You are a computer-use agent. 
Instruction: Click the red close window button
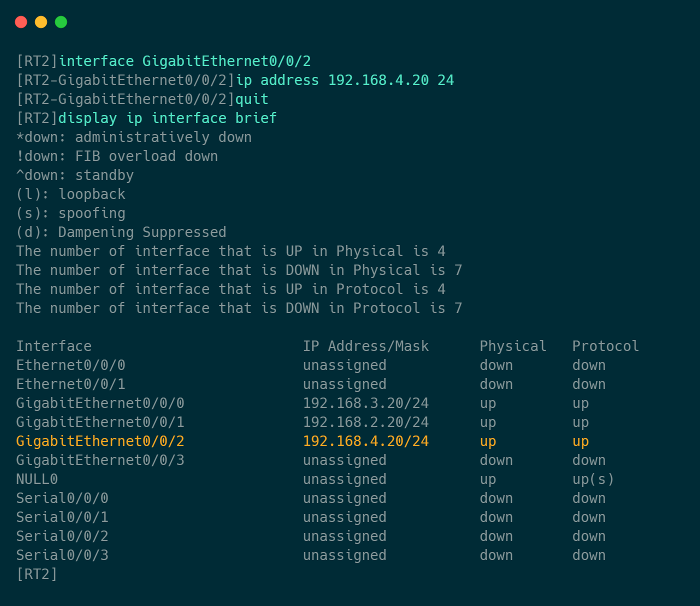[x=21, y=22]
